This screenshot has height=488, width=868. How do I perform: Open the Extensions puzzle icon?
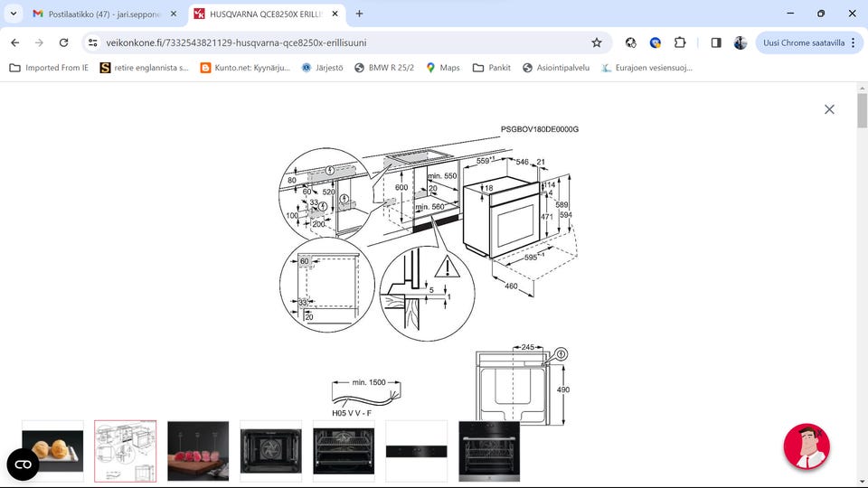click(680, 42)
